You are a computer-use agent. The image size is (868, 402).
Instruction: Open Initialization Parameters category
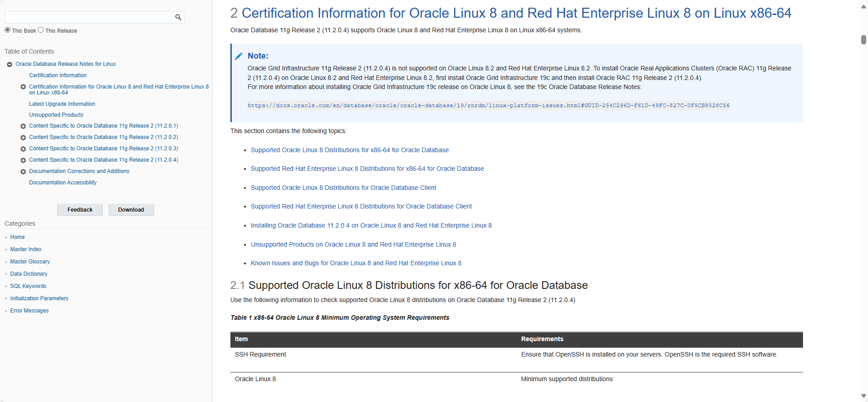pos(39,298)
